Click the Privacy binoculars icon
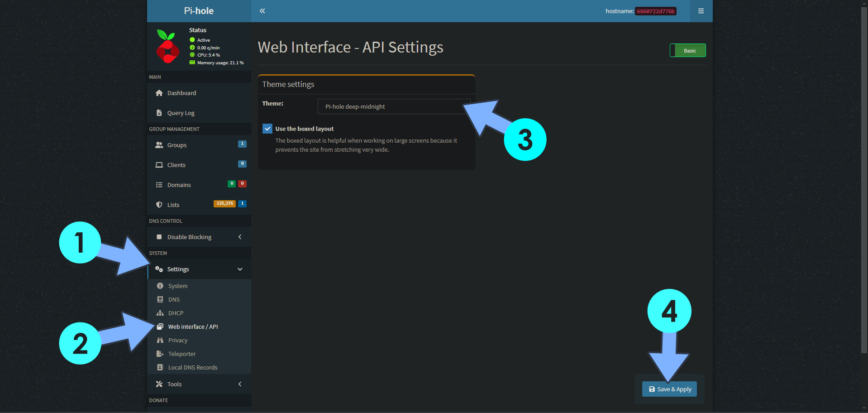Screen dimensions: 868x413 [x=160, y=340]
